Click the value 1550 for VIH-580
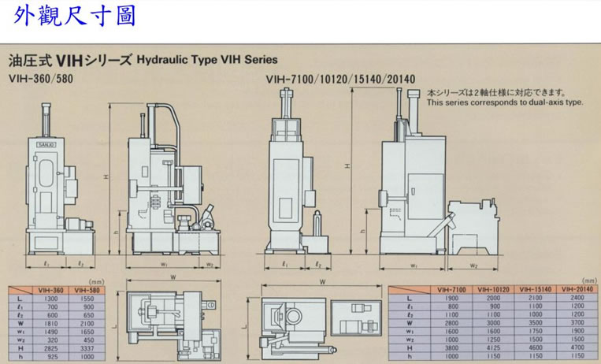Viewport: 601px width, 364px height. click(x=87, y=299)
